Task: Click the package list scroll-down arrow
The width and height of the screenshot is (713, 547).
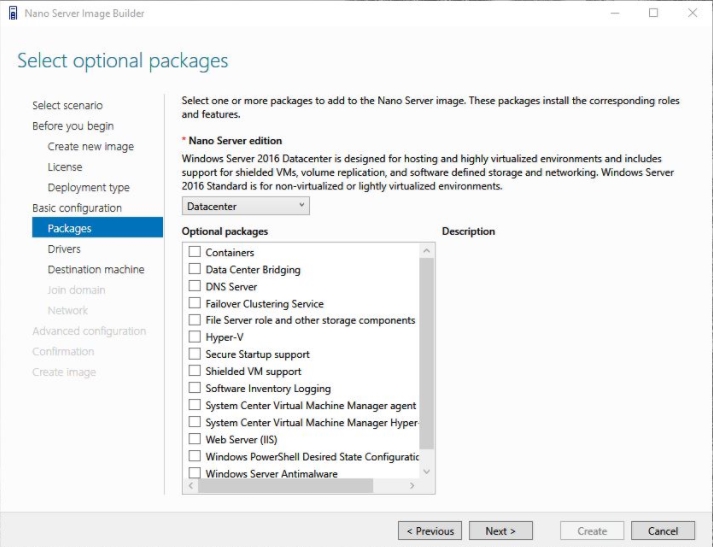Action: (x=427, y=471)
